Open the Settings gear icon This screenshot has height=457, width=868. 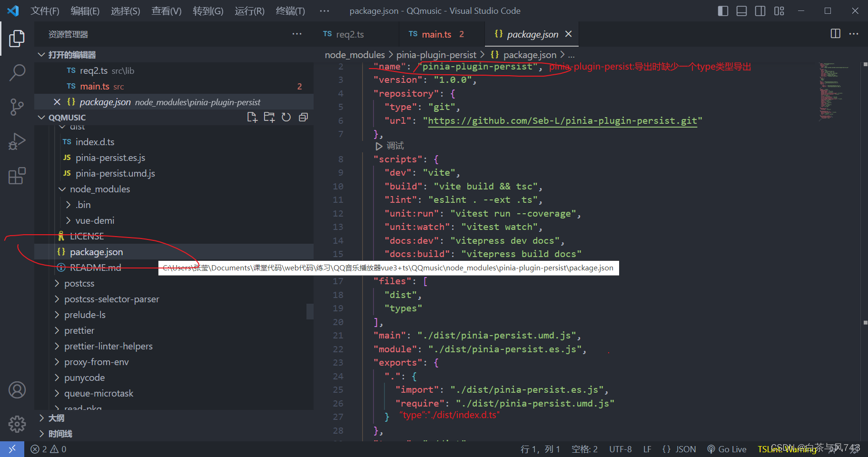17,424
